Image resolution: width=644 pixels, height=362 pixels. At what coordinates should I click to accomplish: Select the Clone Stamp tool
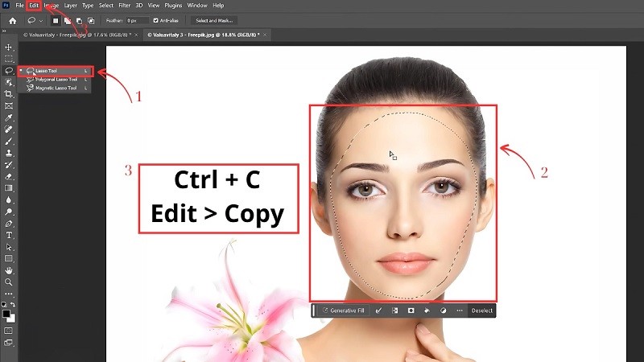[x=9, y=153]
